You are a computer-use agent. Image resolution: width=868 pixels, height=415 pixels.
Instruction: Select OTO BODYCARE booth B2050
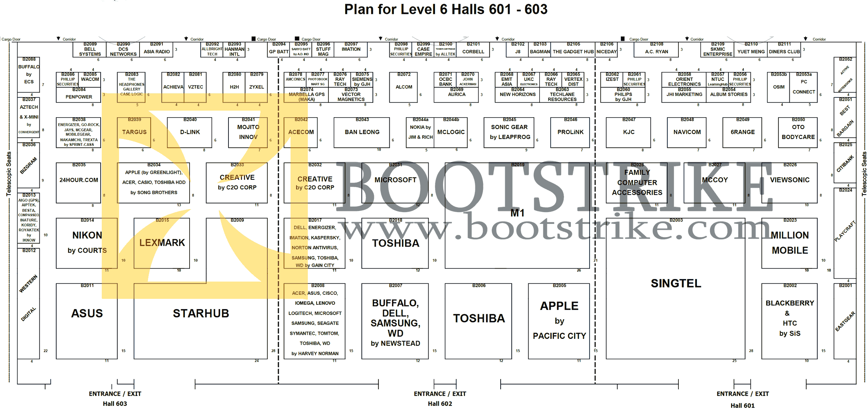coord(798,132)
